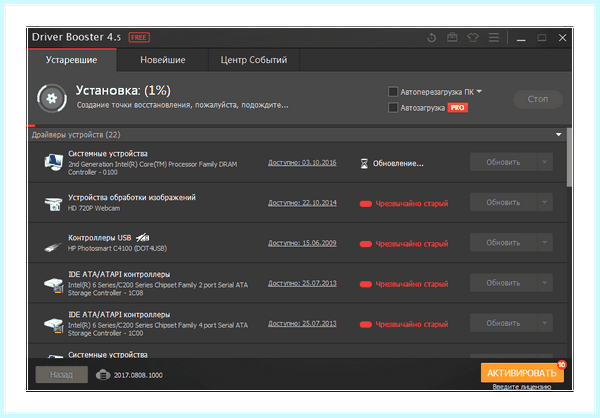This screenshot has width=600, height=418.
Task: Select the Контроллеры USB row title
Action: pyautogui.click(x=99, y=238)
